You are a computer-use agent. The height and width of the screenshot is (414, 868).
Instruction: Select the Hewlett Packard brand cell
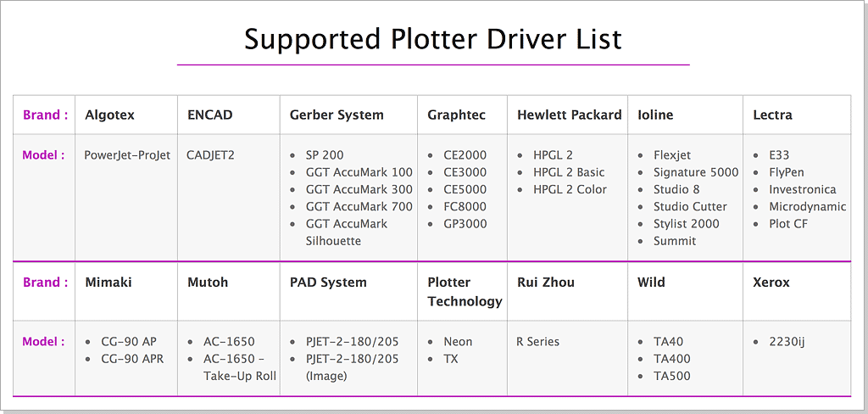click(569, 115)
